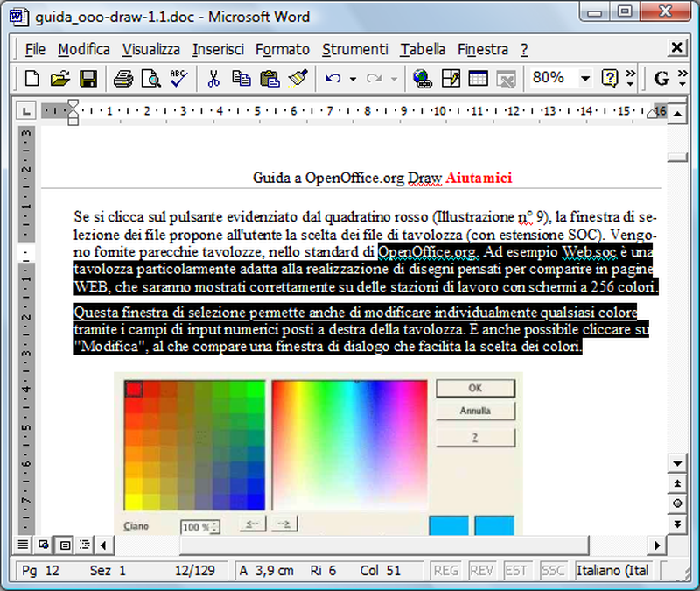
Task: Click the greyed Insert Excel worksheet icon
Action: tap(506, 79)
